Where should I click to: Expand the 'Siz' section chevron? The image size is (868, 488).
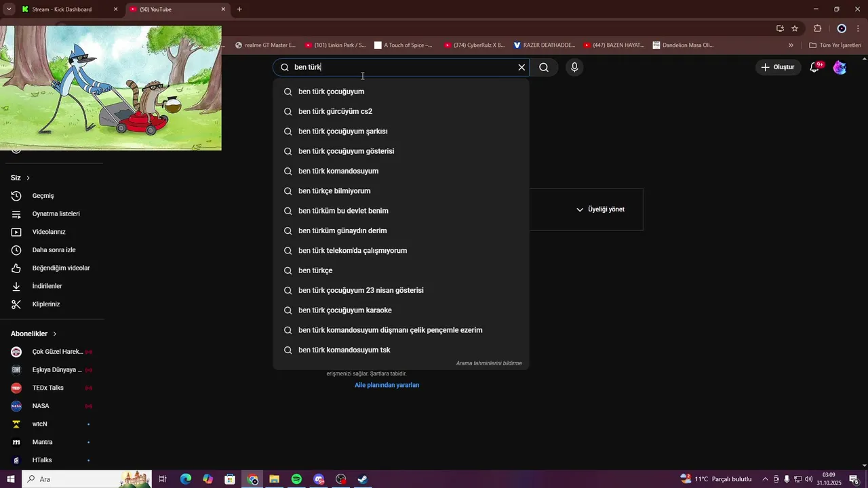click(x=28, y=178)
